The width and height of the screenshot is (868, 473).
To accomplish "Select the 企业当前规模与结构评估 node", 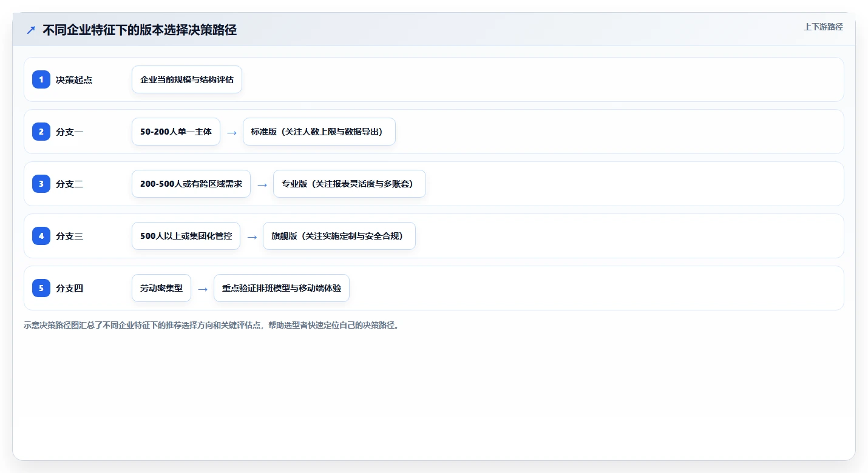I will (187, 79).
